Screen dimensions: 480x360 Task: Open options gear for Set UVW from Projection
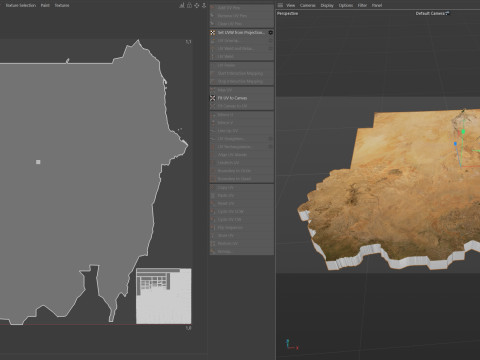270,33
